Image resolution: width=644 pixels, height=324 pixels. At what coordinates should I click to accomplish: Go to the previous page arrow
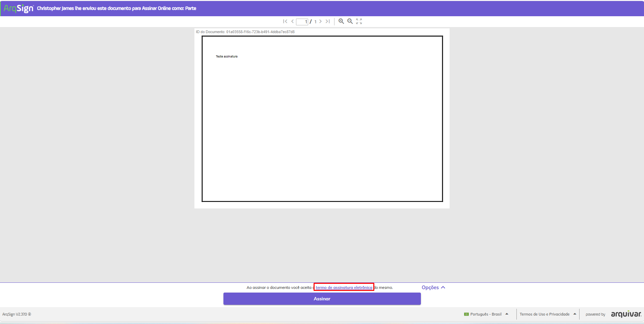[x=292, y=21]
